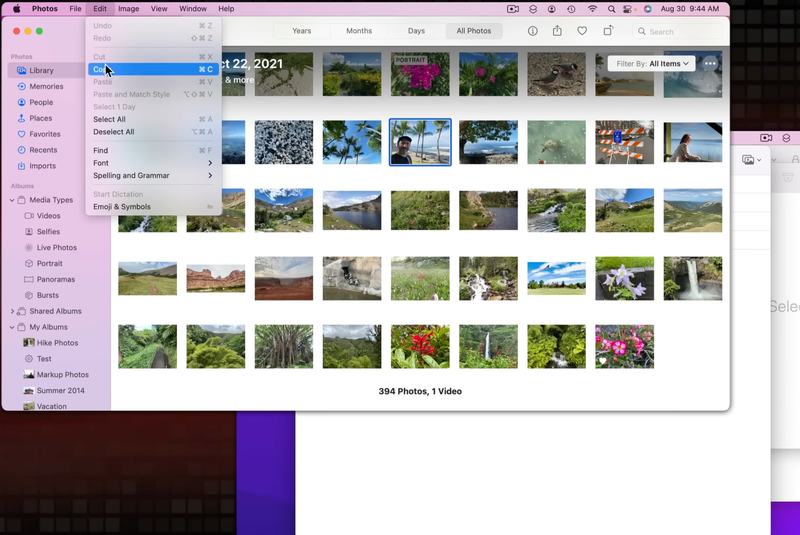Select the purple columbine flower photo
Screen dimensions: 800x535
(624, 278)
